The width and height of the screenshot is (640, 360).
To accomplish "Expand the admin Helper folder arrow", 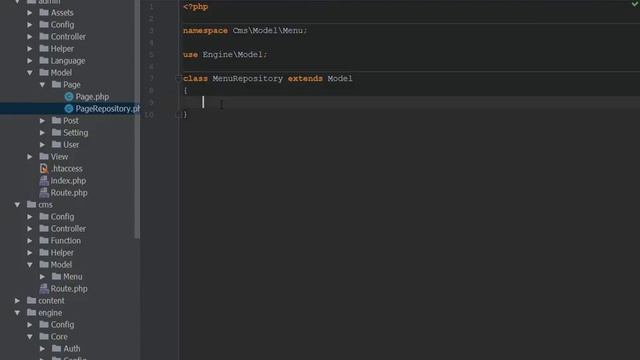I will 30,49.
